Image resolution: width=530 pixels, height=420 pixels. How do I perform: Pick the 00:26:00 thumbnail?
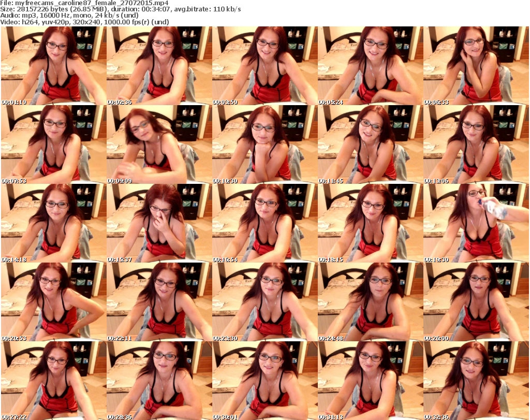point(476,302)
